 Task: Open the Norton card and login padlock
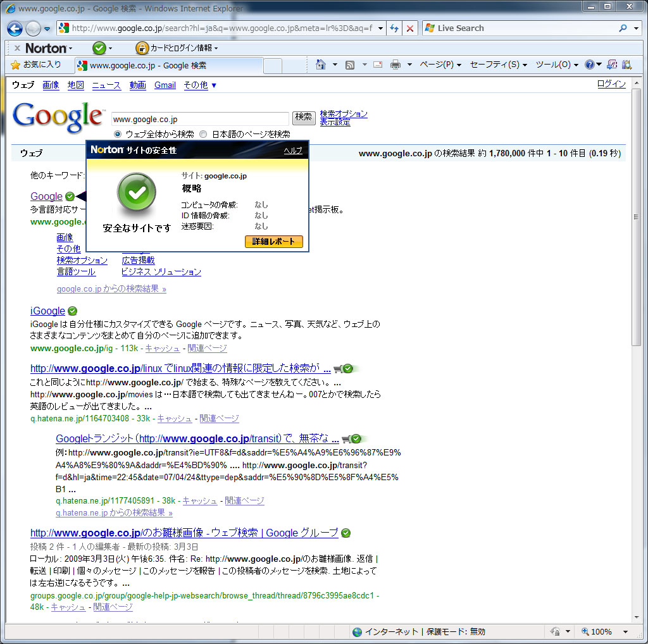pos(142,48)
